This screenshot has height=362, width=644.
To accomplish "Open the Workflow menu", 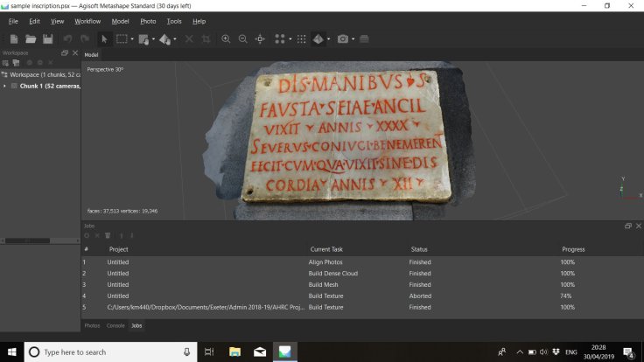I will (87, 21).
